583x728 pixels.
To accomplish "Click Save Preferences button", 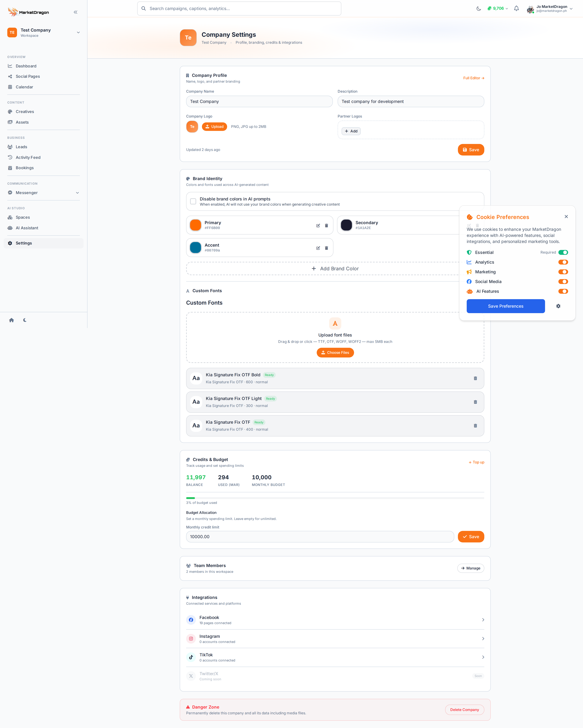I will coord(506,306).
